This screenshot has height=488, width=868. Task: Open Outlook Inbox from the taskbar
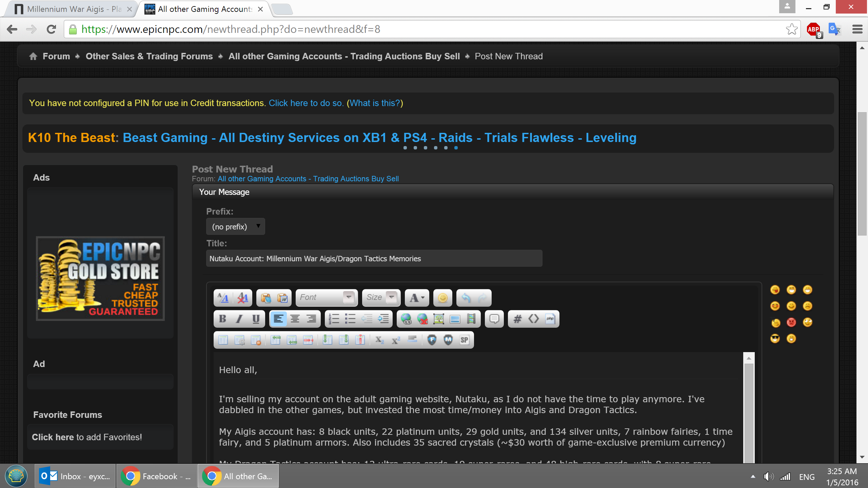[75, 476]
